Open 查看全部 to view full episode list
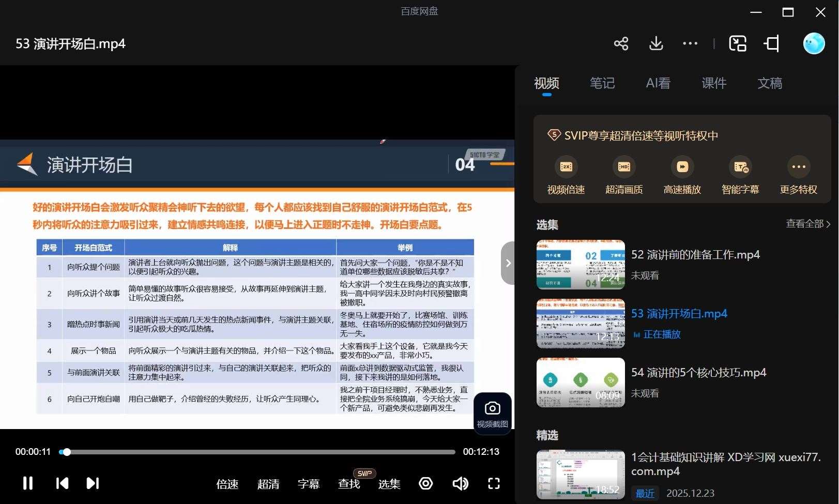The height and width of the screenshot is (504, 839). click(x=807, y=224)
